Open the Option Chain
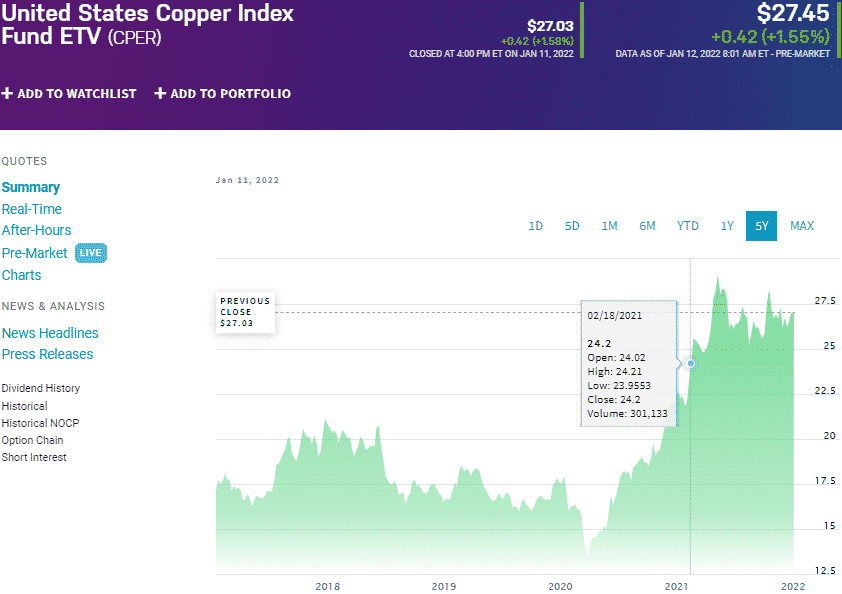Screen dimensions: 842x594 (x=32, y=439)
